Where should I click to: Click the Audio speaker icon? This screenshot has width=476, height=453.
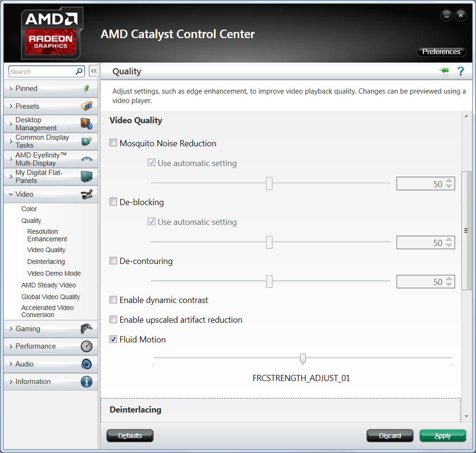point(86,364)
